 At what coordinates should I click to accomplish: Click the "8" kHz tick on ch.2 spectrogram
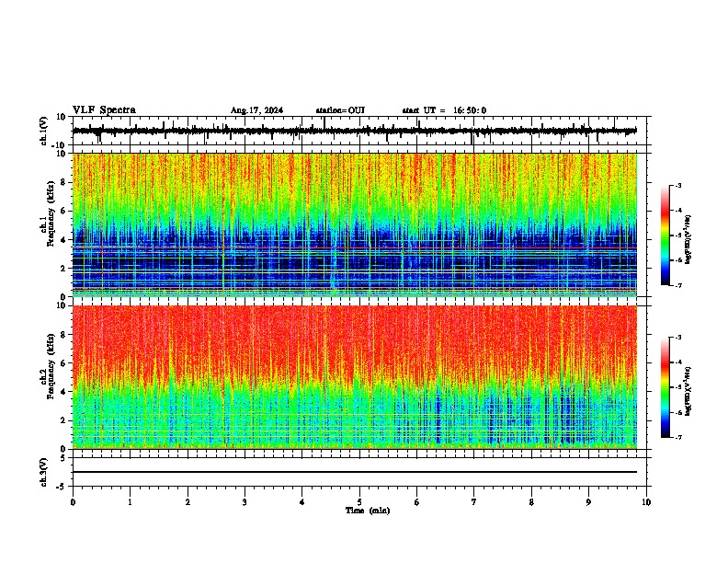(63, 335)
